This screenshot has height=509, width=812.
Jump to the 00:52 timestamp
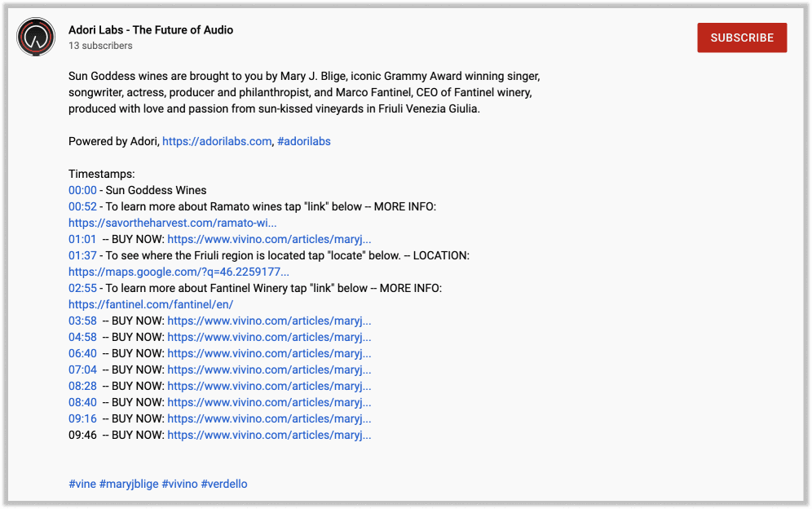pyautogui.click(x=82, y=207)
